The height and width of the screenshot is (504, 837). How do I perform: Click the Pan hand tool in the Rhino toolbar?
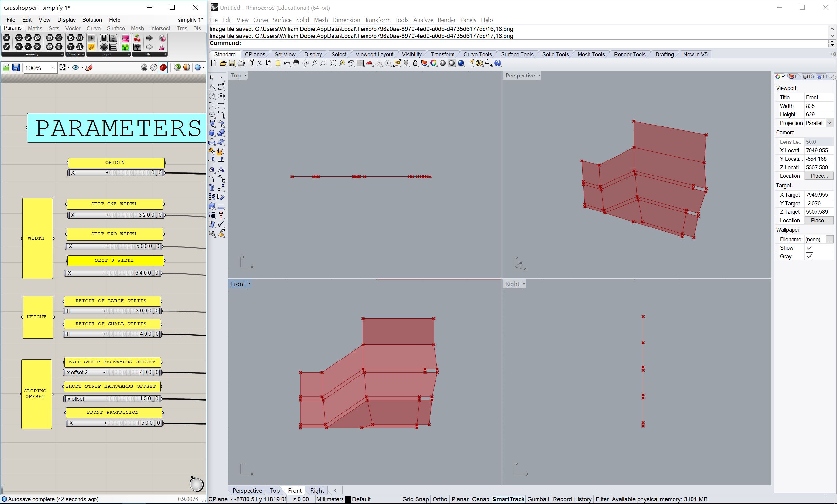pos(296,63)
